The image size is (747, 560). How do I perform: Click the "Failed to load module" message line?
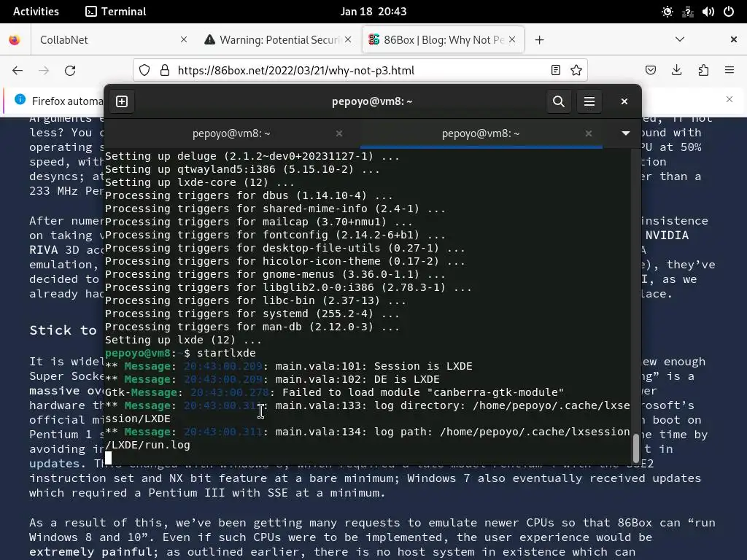334,392
